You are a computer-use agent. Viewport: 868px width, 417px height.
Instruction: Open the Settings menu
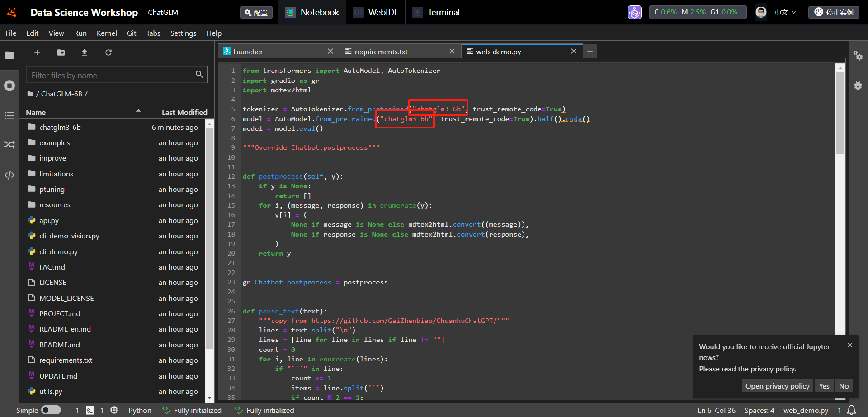tap(183, 33)
